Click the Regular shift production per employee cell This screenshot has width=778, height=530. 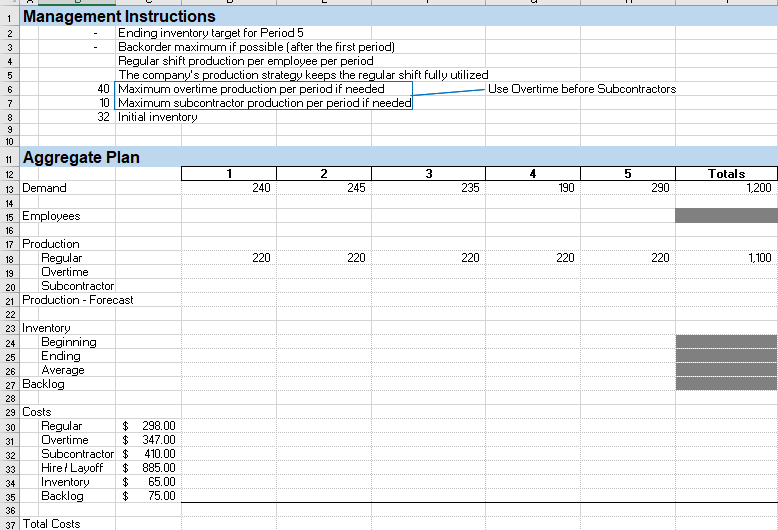tap(246, 61)
